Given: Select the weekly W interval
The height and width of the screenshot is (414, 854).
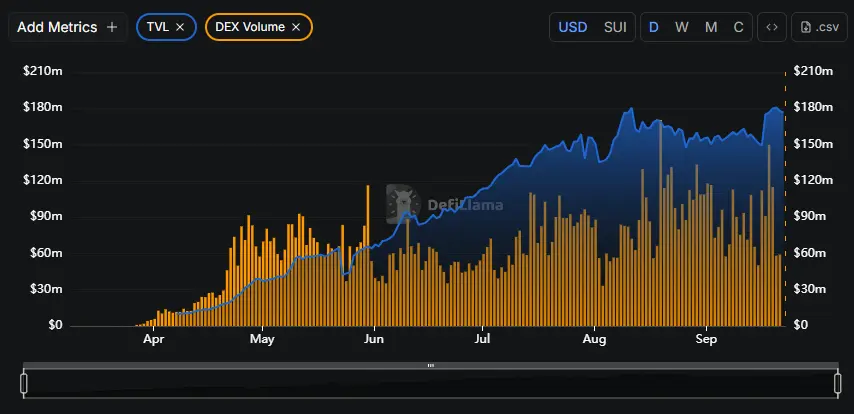Looking at the screenshot, I should tap(681, 27).
